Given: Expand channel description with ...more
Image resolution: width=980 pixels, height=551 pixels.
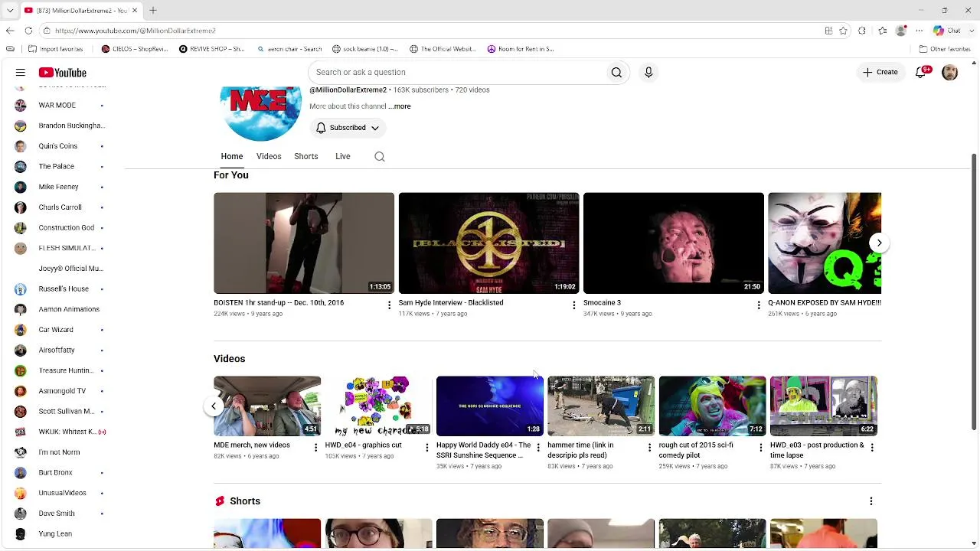Looking at the screenshot, I should (x=400, y=106).
